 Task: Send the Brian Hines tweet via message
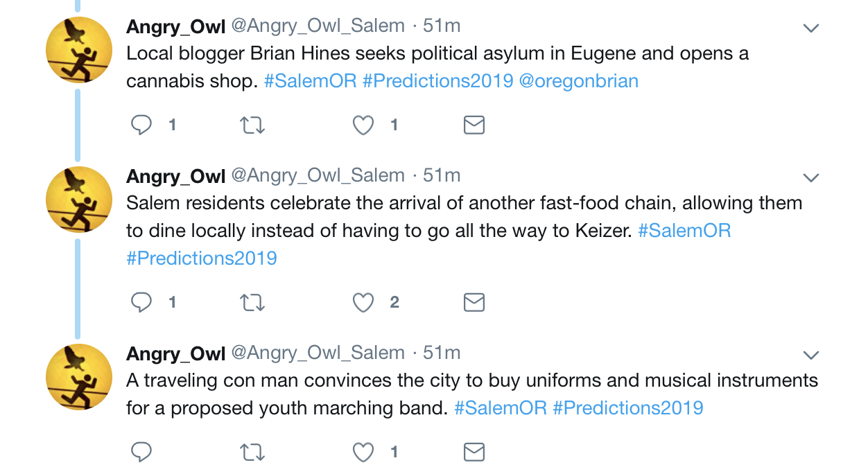(x=474, y=125)
